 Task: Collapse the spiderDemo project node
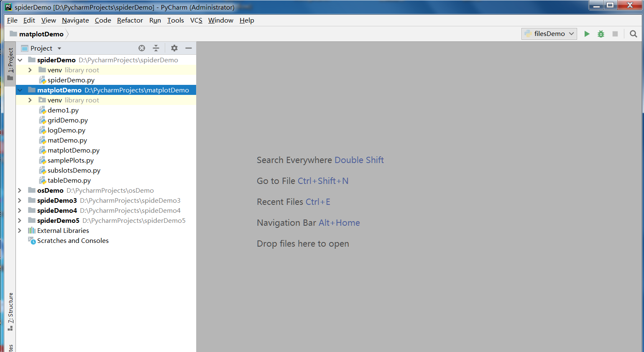(20, 60)
